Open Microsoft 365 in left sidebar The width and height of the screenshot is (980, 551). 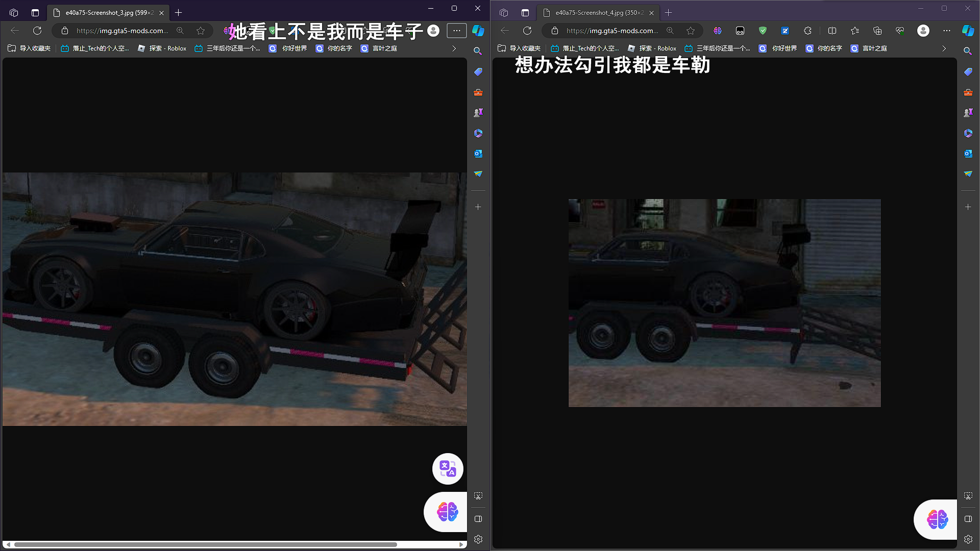[478, 133]
